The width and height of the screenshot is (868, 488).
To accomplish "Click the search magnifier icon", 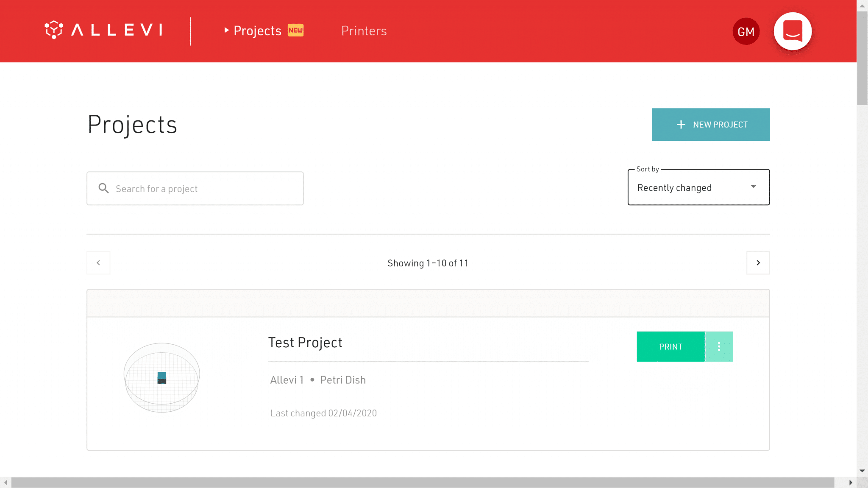I will [103, 188].
